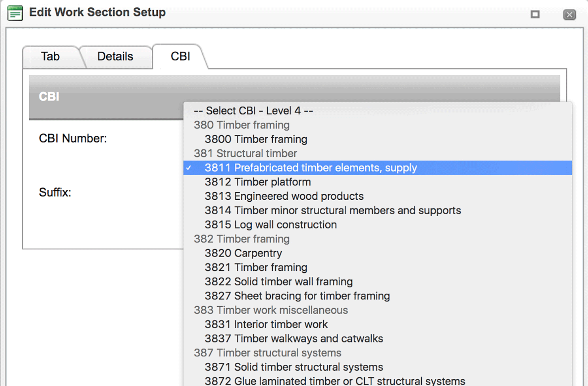Select 3815 Log wall construction
The width and height of the screenshot is (588, 386).
click(x=271, y=225)
